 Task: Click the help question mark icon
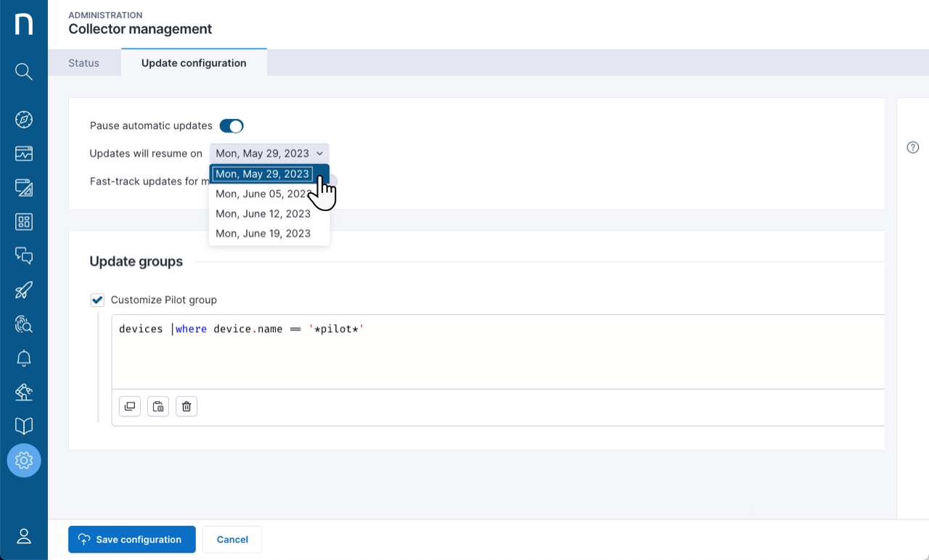913,147
